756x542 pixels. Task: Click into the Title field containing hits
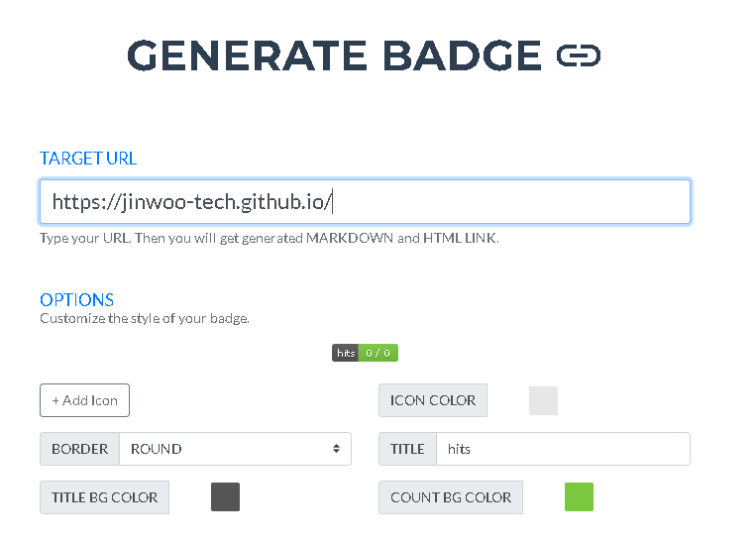[563, 449]
